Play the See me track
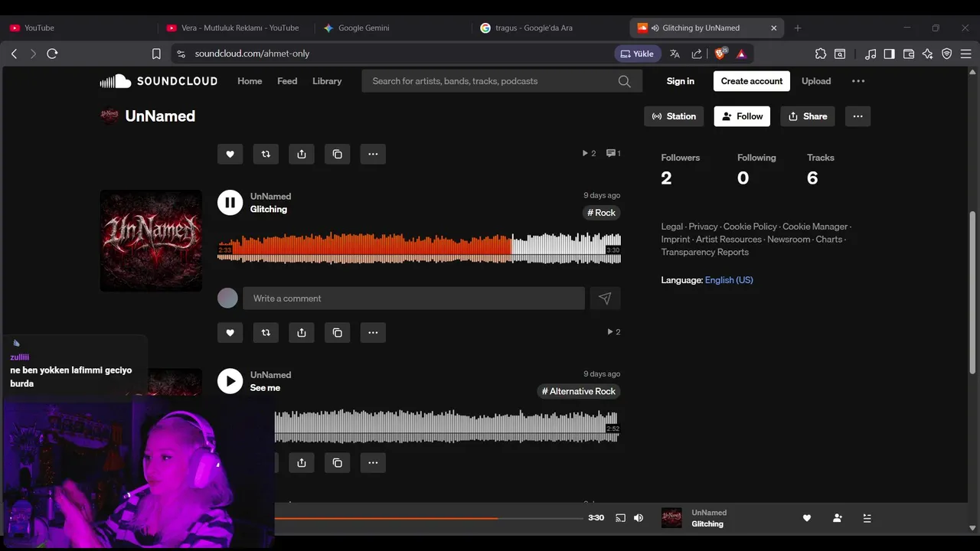Viewport: 980px width, 551px height. pos(230,381)
